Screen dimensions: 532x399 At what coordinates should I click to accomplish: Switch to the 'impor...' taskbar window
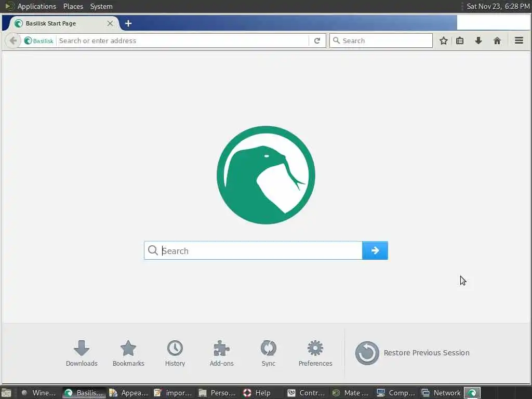coord(172,393)
